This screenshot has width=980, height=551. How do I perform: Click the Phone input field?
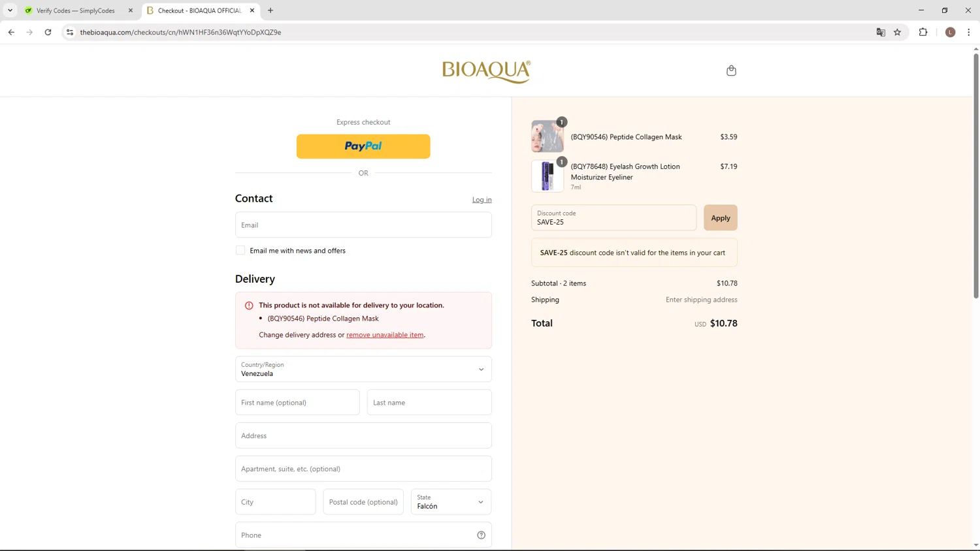pyautogui.click(x=363, y=535)
